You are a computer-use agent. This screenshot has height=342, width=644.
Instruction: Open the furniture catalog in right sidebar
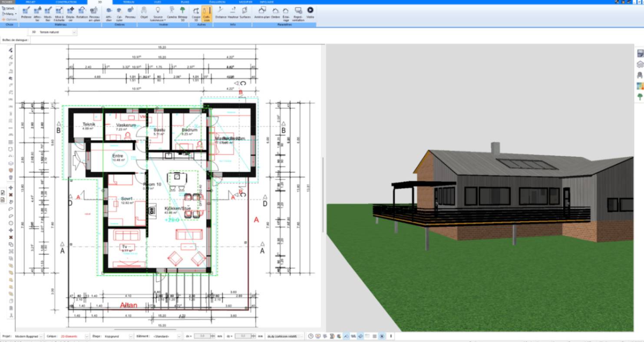tap(640, 75)
